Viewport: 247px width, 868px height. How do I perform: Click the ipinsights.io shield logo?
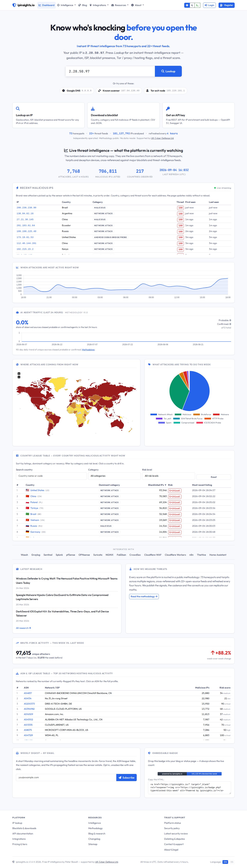[x=14, y=5]
